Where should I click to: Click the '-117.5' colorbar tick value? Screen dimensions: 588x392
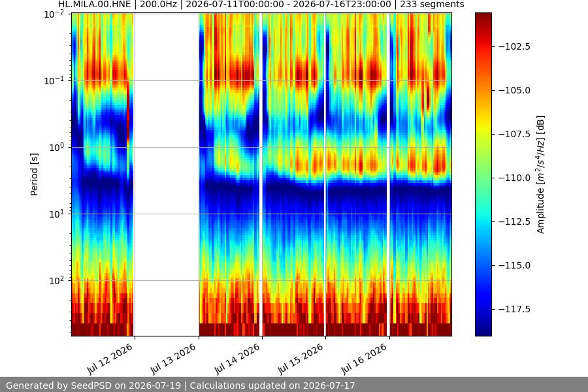tap(515, 309)
